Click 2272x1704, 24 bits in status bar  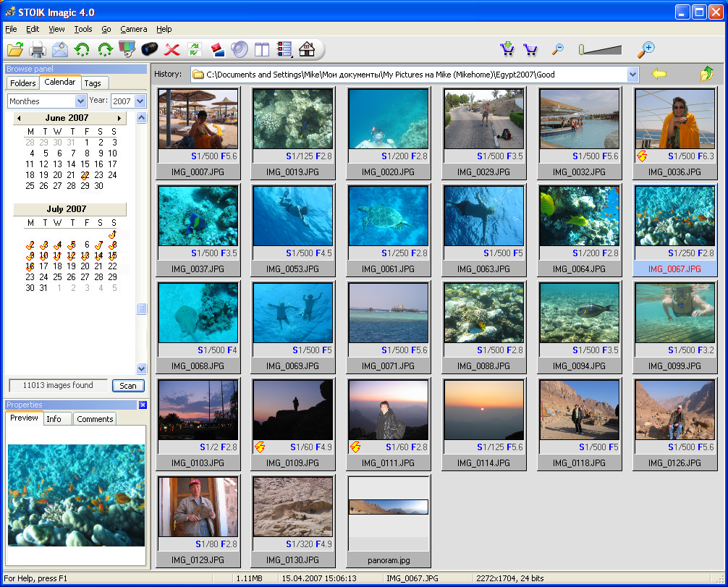[509, 578]
